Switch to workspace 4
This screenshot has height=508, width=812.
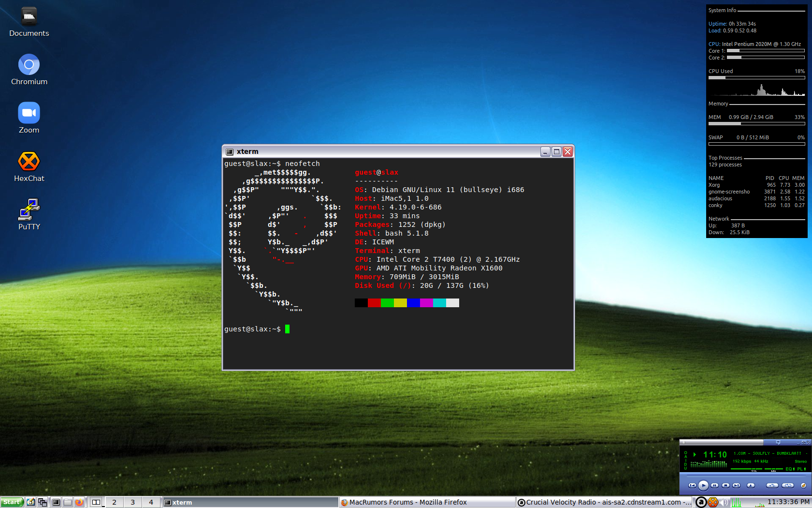(151, 502)
